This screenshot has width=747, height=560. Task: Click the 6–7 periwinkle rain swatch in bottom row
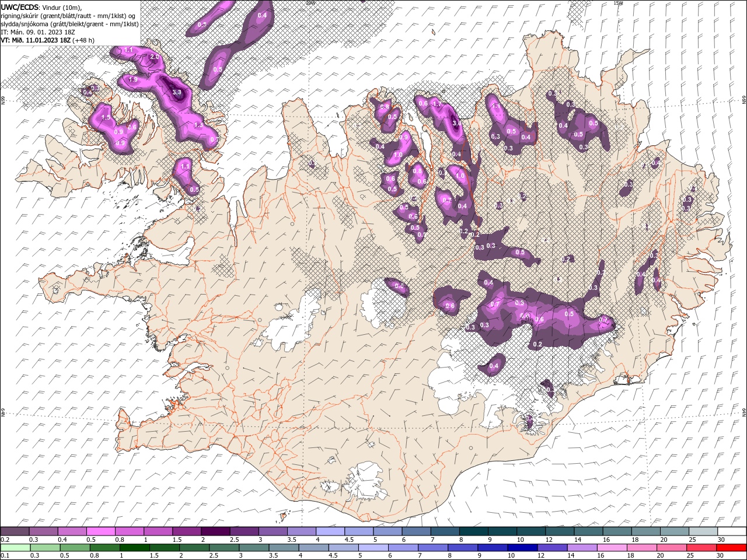pyautogui.click(x=402, y=548)
